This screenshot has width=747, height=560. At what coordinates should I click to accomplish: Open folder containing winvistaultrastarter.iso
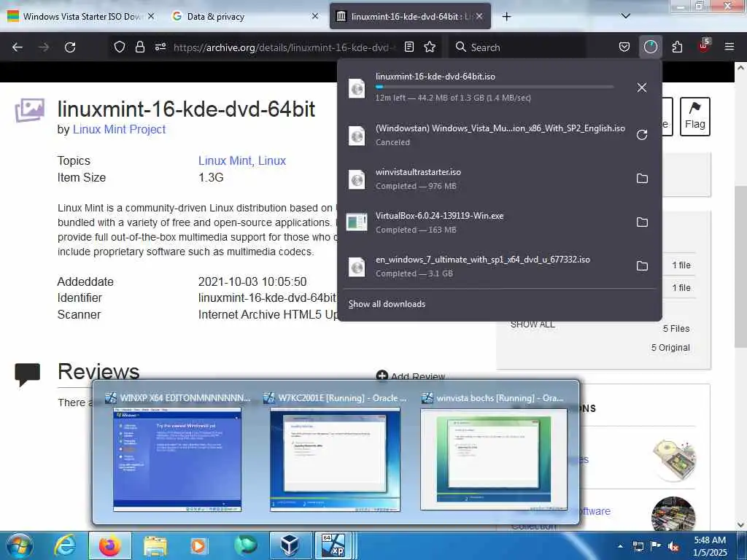[x=642, y=179]
